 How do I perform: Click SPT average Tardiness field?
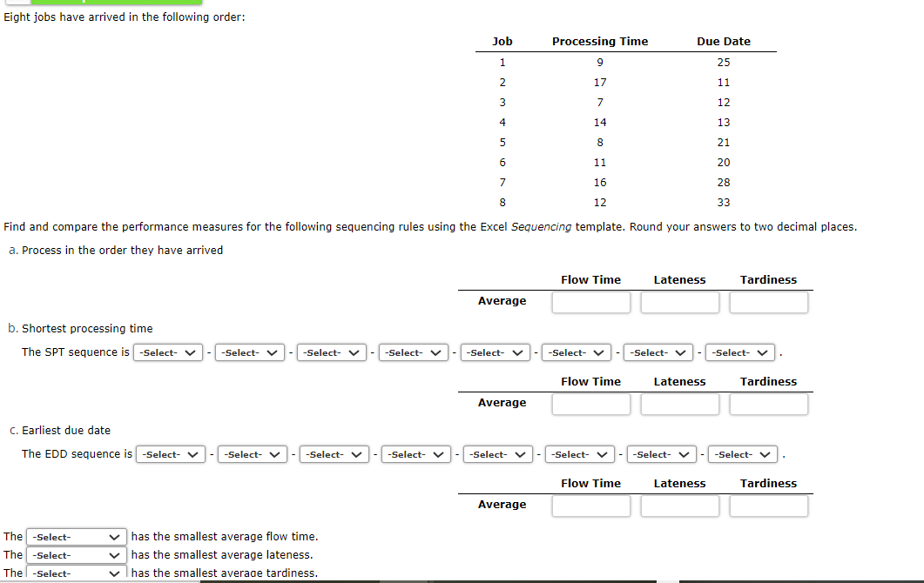pyautogui.click(x=769, y=405)
